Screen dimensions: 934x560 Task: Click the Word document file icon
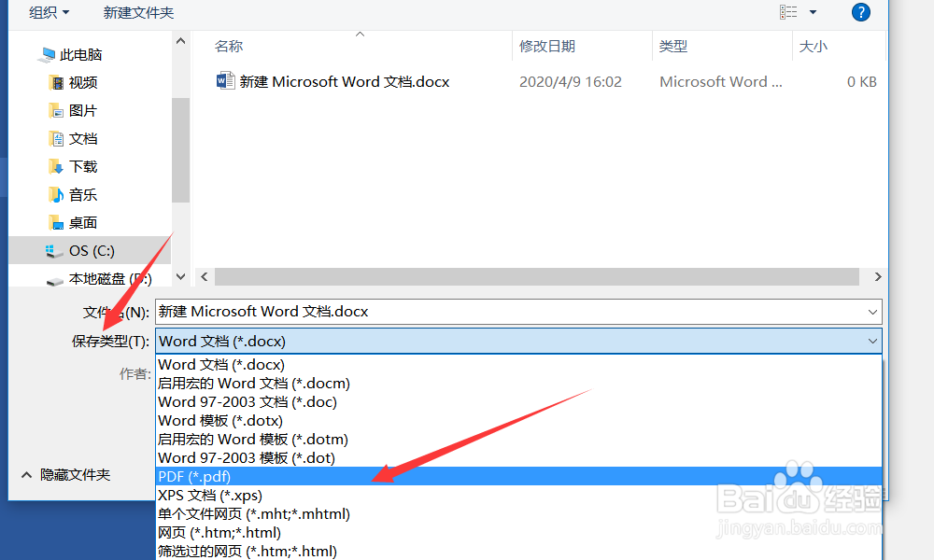point(225,81)
